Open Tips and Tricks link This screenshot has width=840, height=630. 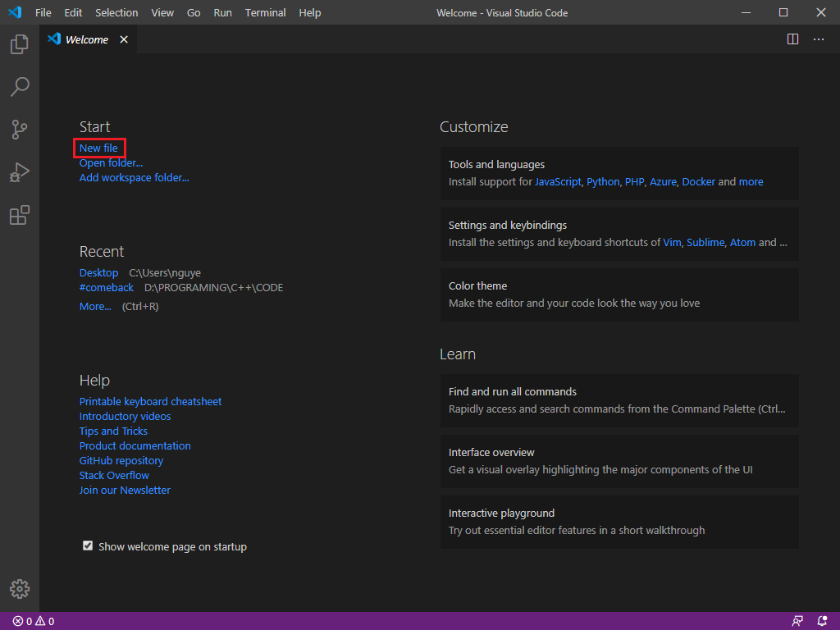[113, 431]
